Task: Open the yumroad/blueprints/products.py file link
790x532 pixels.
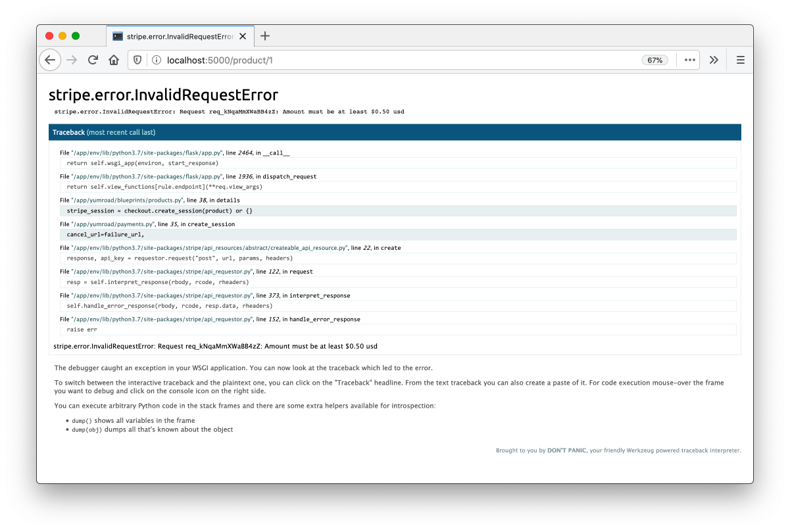Action: 126,200
